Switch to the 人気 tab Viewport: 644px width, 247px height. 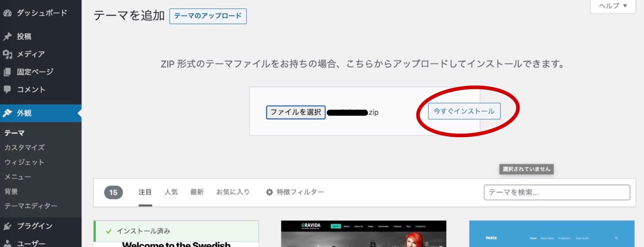171,192
